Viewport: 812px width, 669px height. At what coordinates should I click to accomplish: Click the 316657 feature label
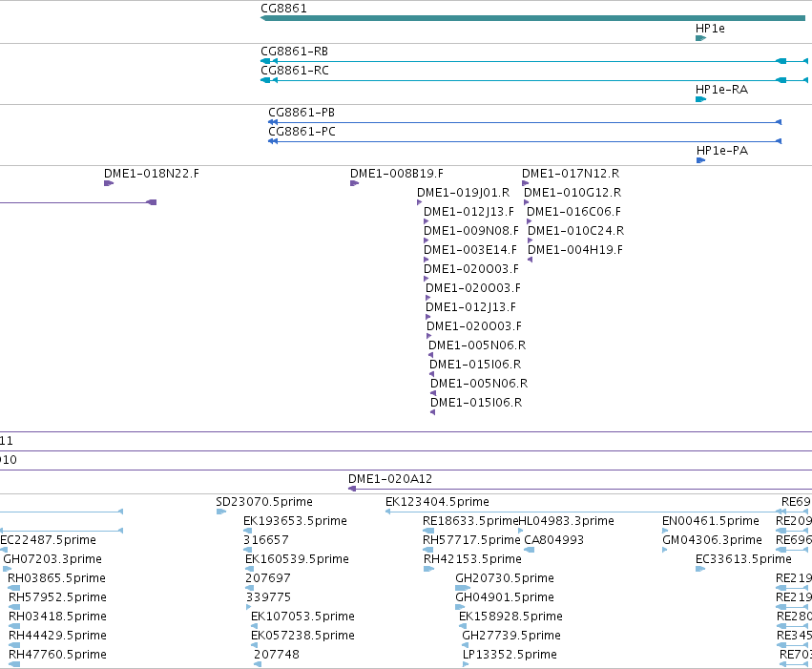pos(266,540)
